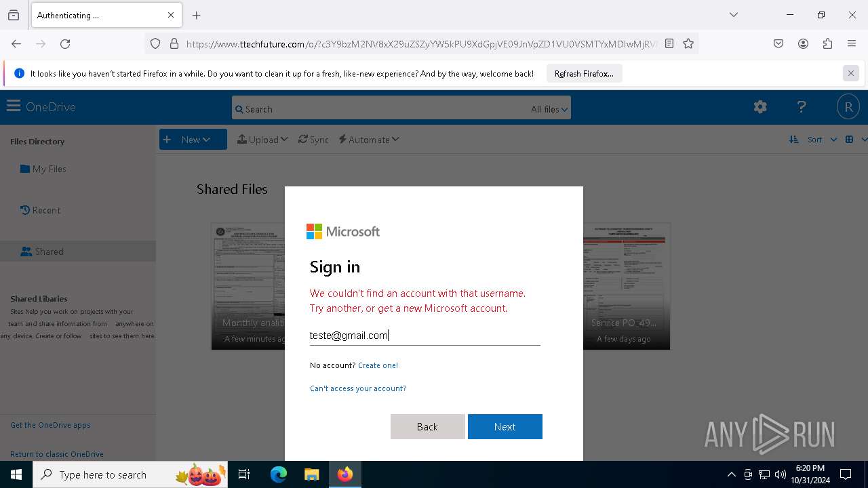Screen dimensions: 868x488
Task: Open Service PO_49 file thumbnail
Action: (x=627, y=286)
